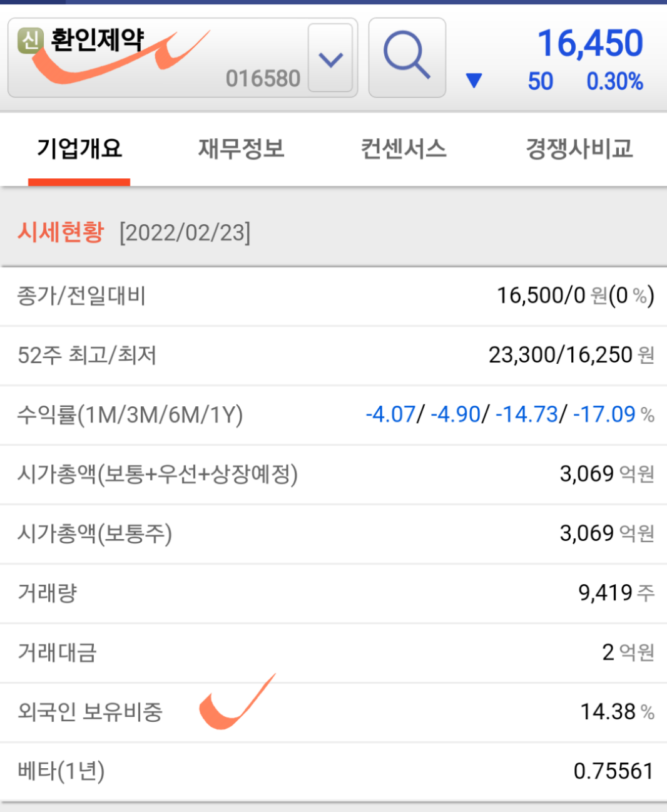This screenshot has width=667, height=812.
Task: Select the 경쟁사비교 tab
Action: tap(579, 149)
